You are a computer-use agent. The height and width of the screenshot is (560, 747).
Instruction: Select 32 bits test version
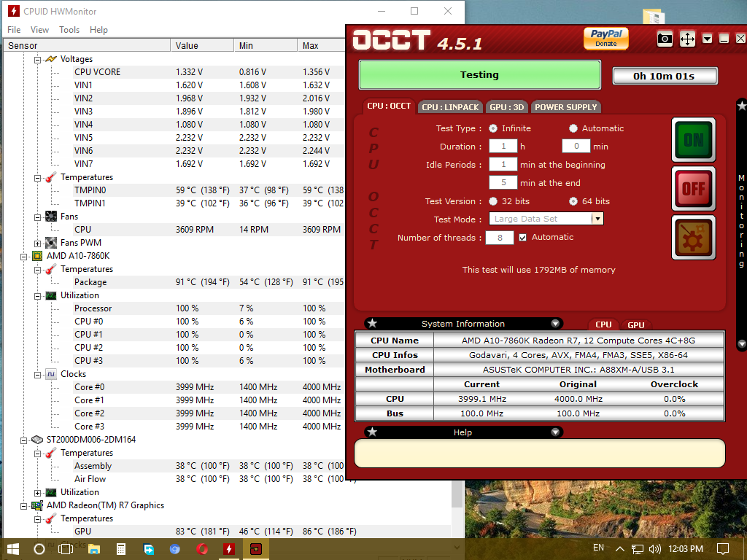coord(493,201)
